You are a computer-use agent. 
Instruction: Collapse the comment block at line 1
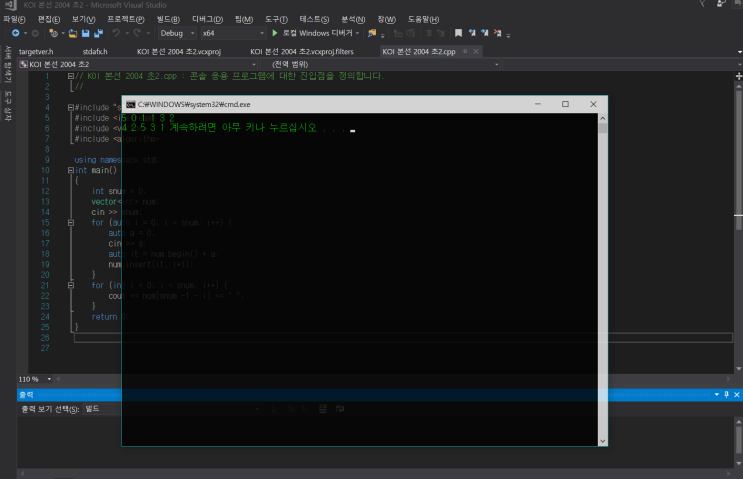[71, 76]
